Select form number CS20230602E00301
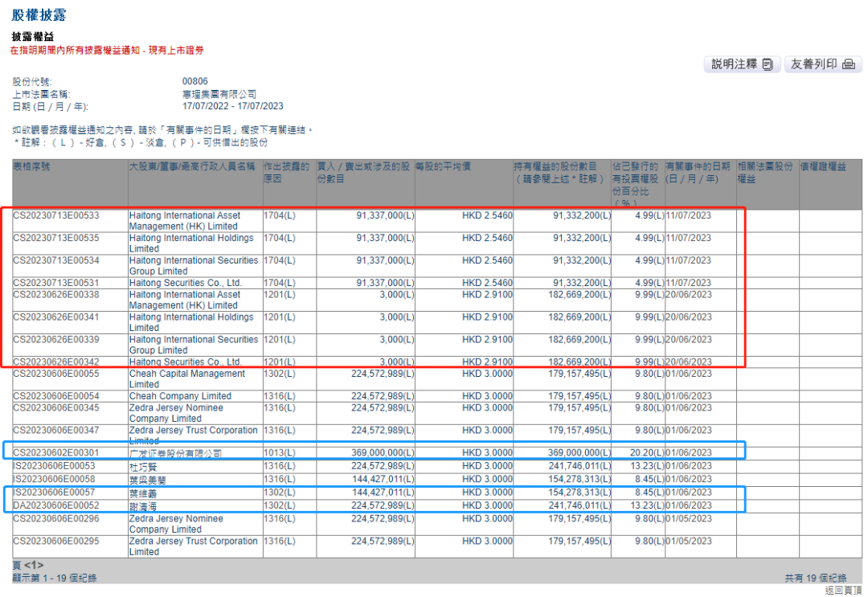 tap(55, 453)
